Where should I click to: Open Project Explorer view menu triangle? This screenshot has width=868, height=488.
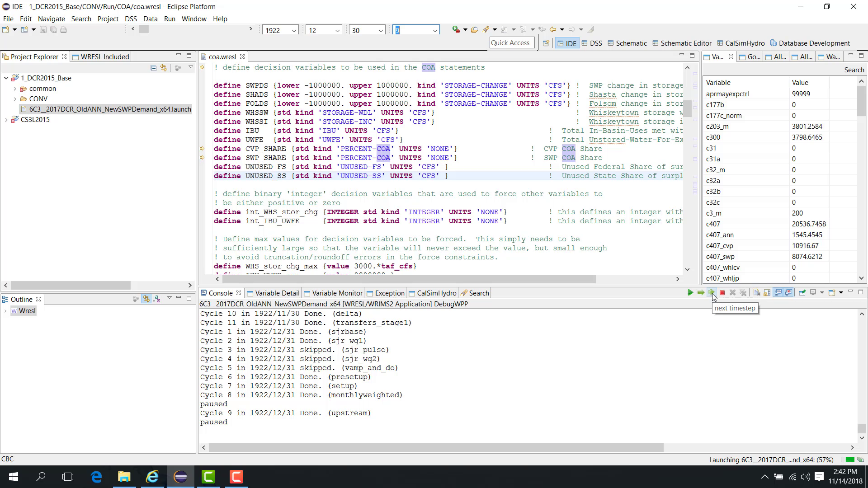tap(191, 67)
